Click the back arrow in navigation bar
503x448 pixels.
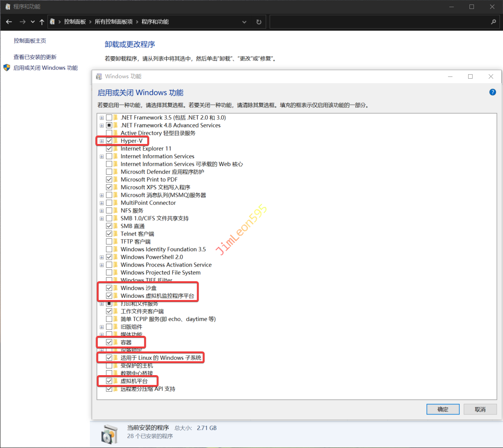(9, 21)
